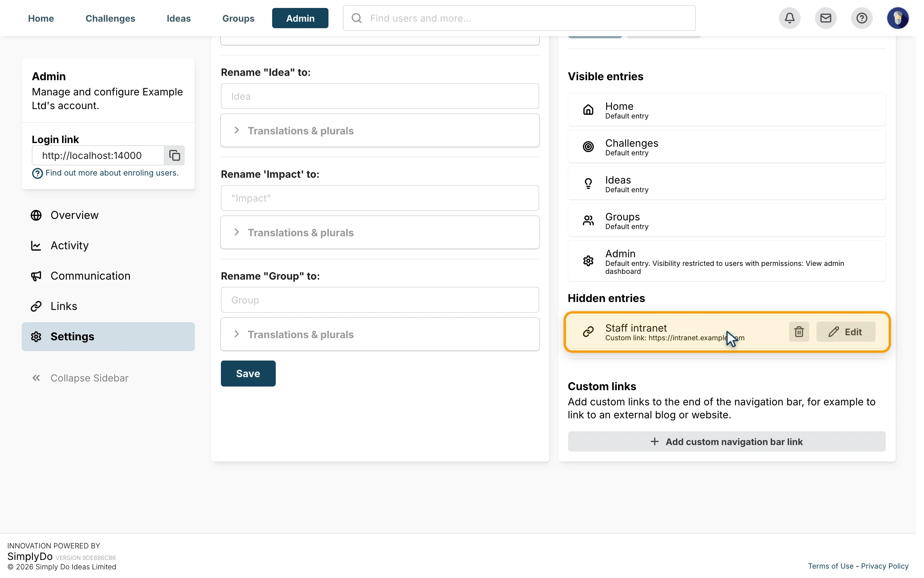Go to the Groups nav tab
924x578 pixels.
238,18
